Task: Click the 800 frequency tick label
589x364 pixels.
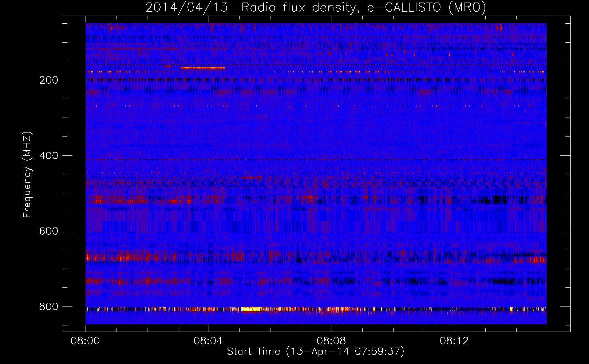Action: pyautogui.click(x=49, y=306)
